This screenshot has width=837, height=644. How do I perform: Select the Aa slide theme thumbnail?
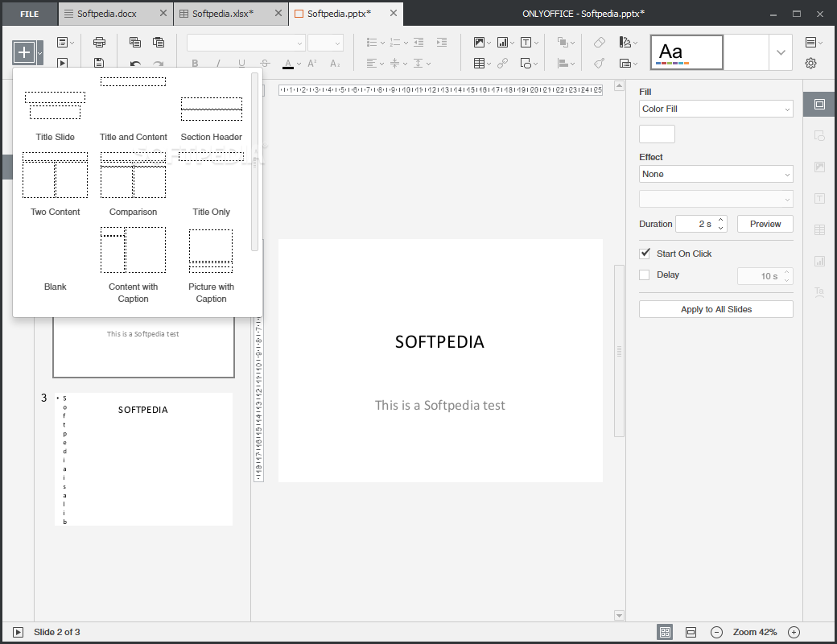tap(687, 52)
